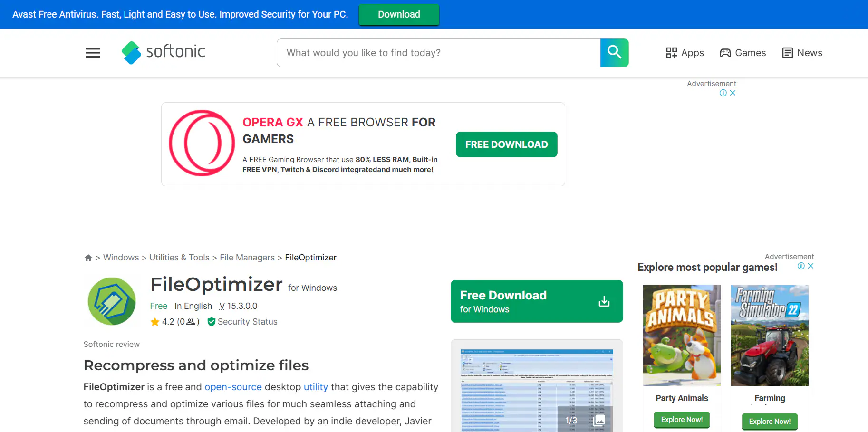The image size is (868, 432).
Task: Click the FileOptimizer app icon
Action: pos(112,301)
